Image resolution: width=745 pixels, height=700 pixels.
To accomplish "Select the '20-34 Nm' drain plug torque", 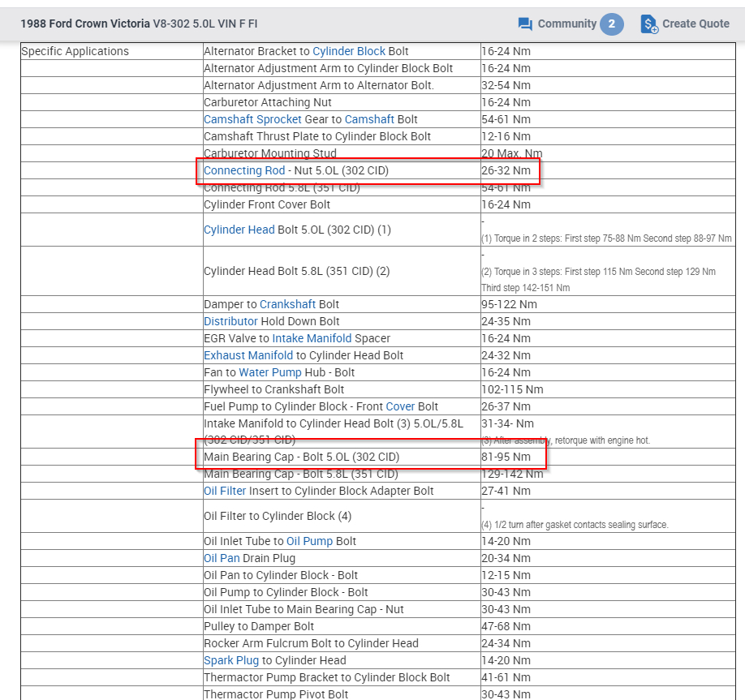I will (506, 559).
